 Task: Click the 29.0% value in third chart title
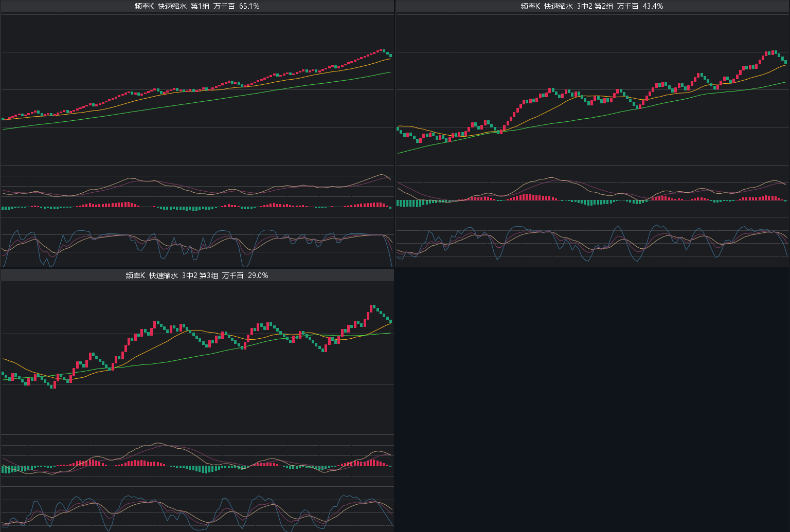[258, 276]
